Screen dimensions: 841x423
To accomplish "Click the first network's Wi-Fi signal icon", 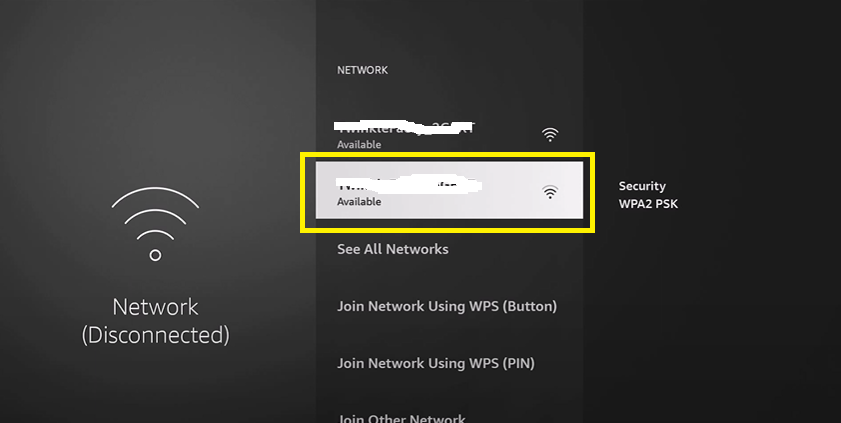I will tap(550, 134).
